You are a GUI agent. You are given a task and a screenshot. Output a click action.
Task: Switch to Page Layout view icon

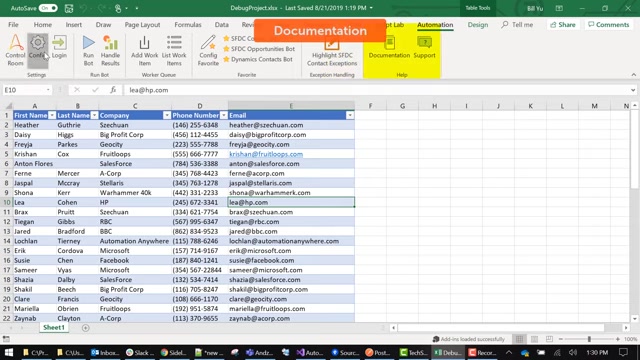point(534,339)
